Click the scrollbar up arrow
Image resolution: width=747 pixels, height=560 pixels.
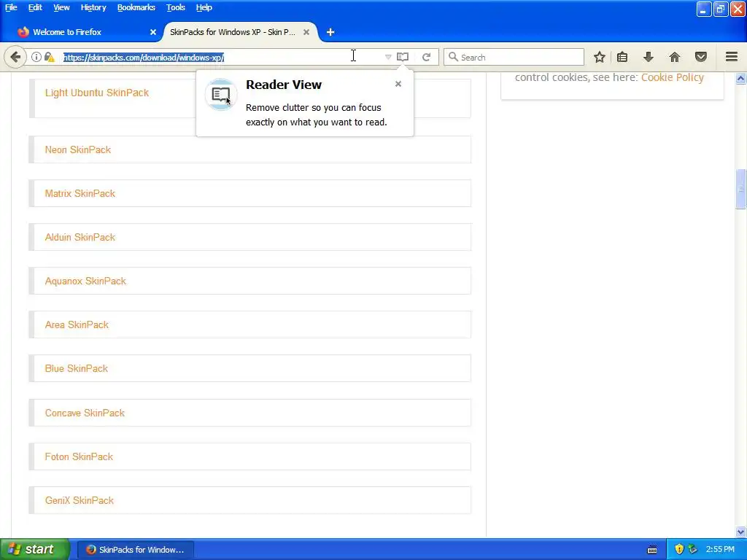pos(740,79)
